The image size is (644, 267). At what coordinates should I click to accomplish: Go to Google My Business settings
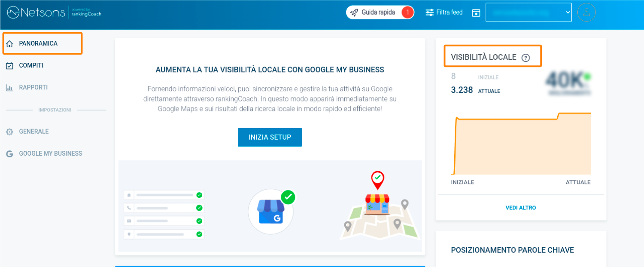coord(50,153)
